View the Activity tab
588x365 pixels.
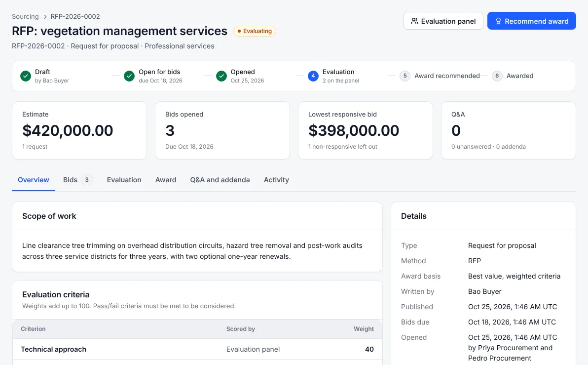pyautogui.click(x=276, y=180)
